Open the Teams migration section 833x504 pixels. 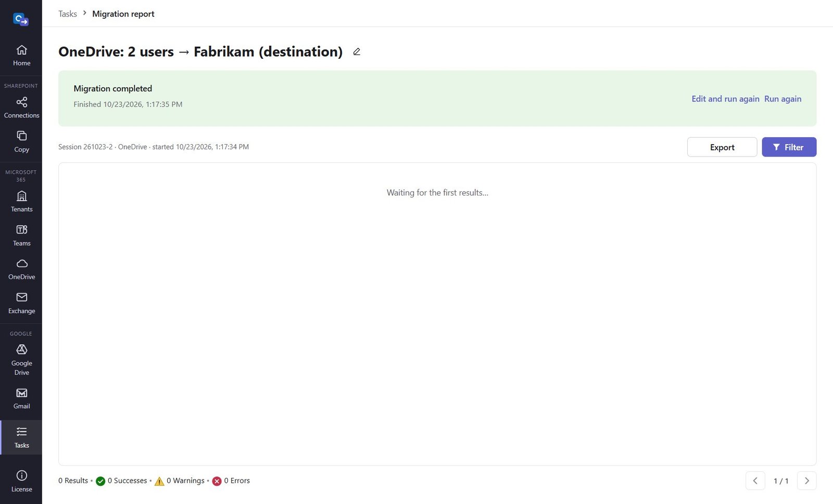coord(21,235)
